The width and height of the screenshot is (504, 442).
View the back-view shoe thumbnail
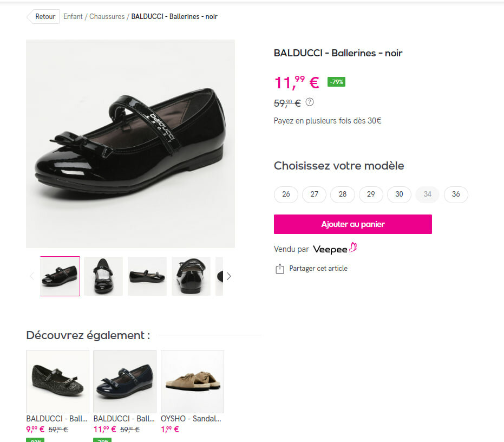click(191, 276)
